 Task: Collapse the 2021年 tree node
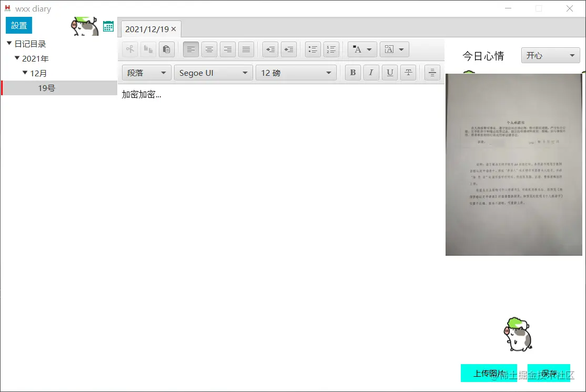coord(17,58)
